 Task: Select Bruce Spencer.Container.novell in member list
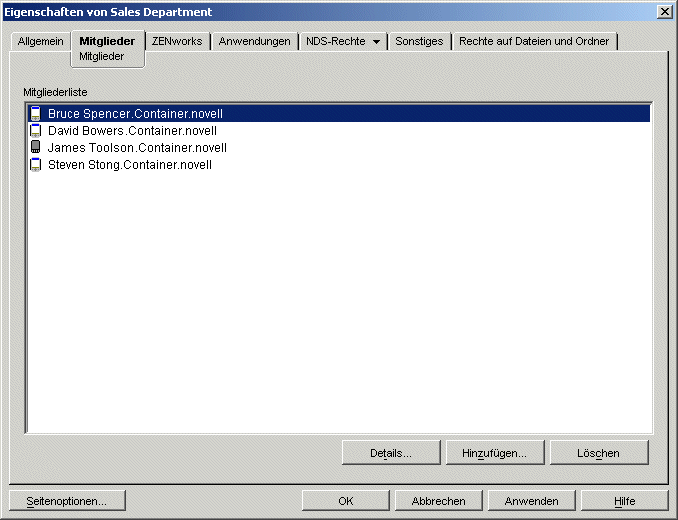pos(339,114)
